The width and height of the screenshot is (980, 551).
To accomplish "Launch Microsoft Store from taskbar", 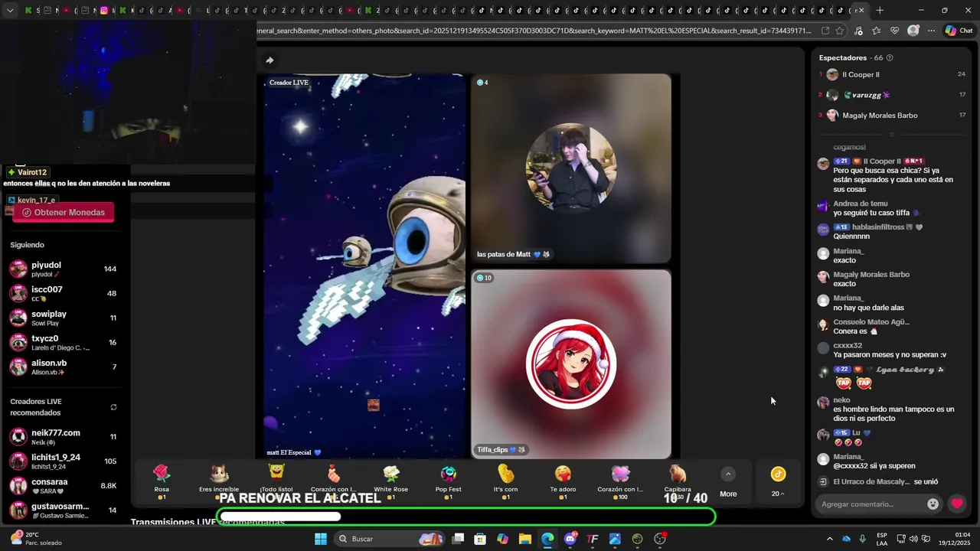I will 480,539.
